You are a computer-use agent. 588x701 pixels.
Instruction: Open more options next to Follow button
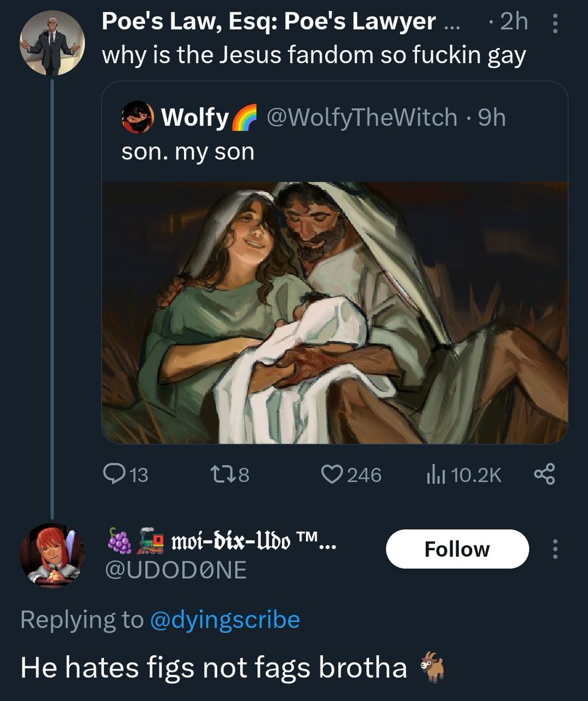[x=555, y=549]
